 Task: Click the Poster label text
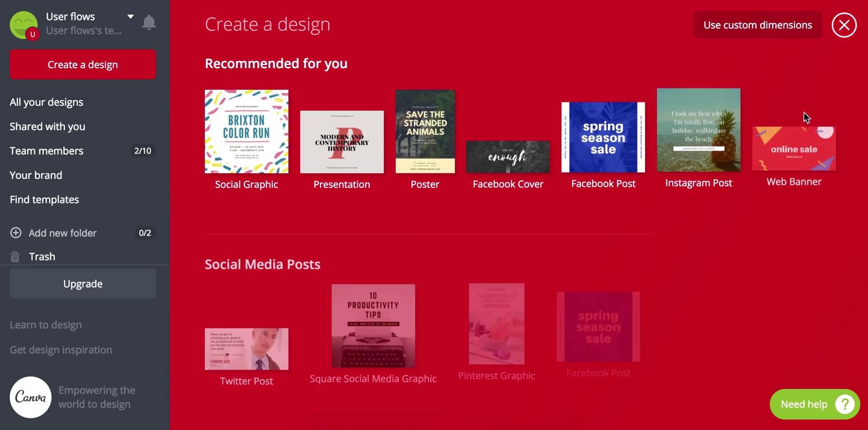click(425, 184)
